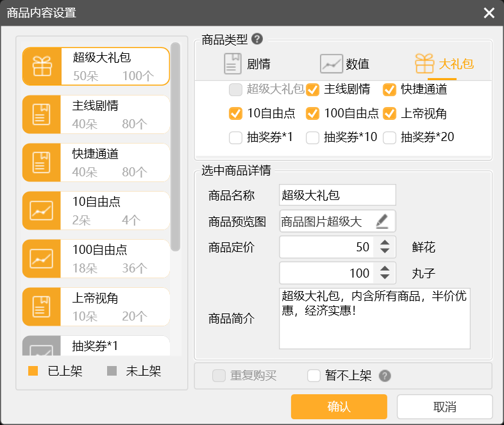Click the gift icon for 超级大礼包 item
The image size is (504, 425).
[42, 66]
